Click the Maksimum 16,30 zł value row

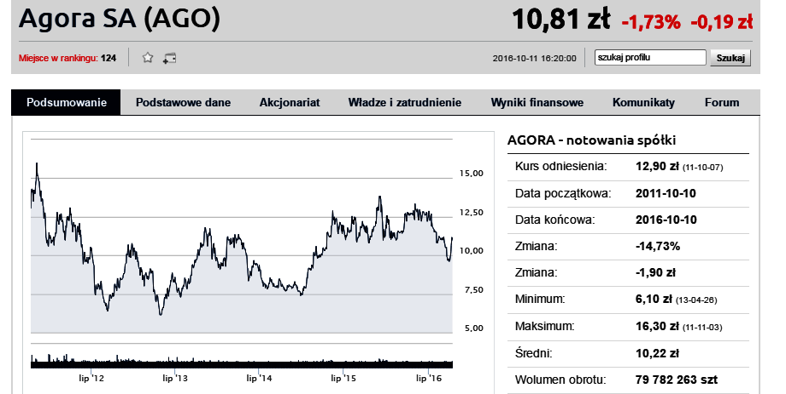coord(628,327)
